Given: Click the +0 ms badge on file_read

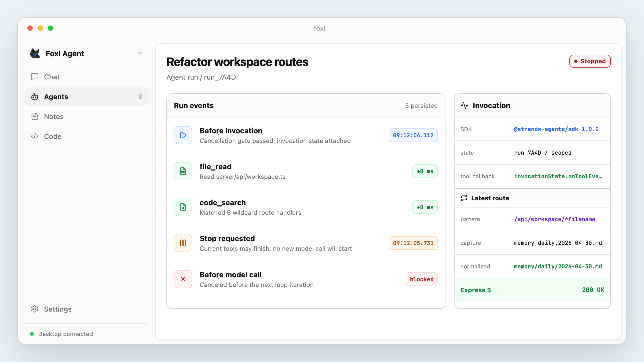Looking at the screenshot, I should [425, 171].
